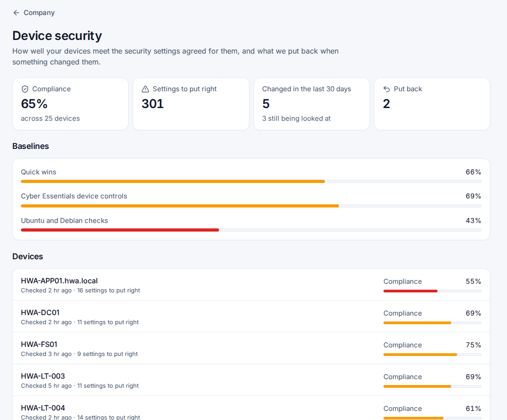Click the 55% compliance value for HWA-APP01

click(x=473, y=282)
